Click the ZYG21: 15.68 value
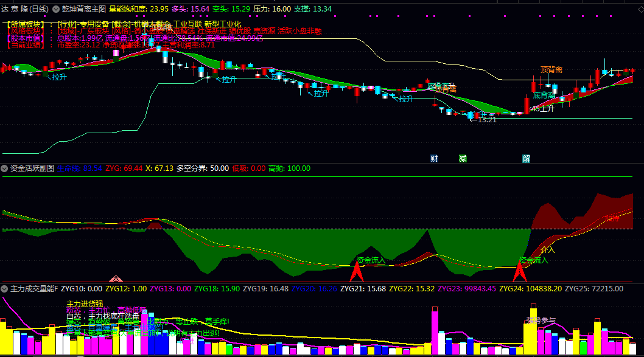This screenshot has height=357, width=644. 363,289
